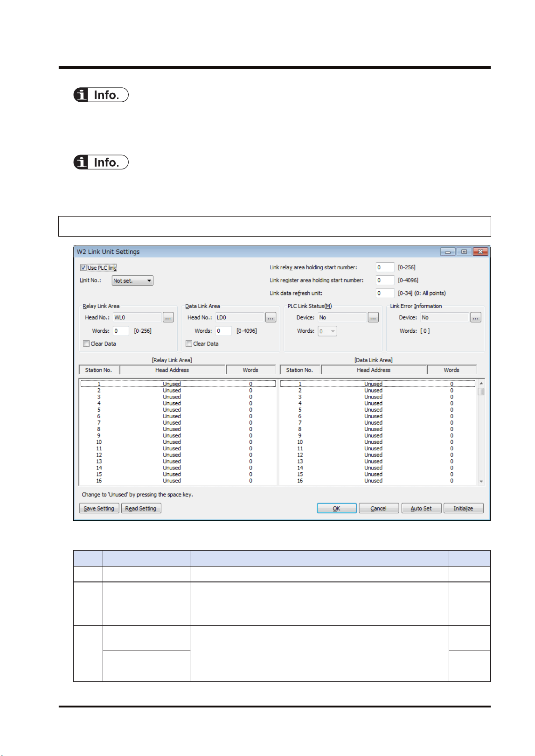
Task: Click the PLC Link Status Device field
Action: (342, 317)
